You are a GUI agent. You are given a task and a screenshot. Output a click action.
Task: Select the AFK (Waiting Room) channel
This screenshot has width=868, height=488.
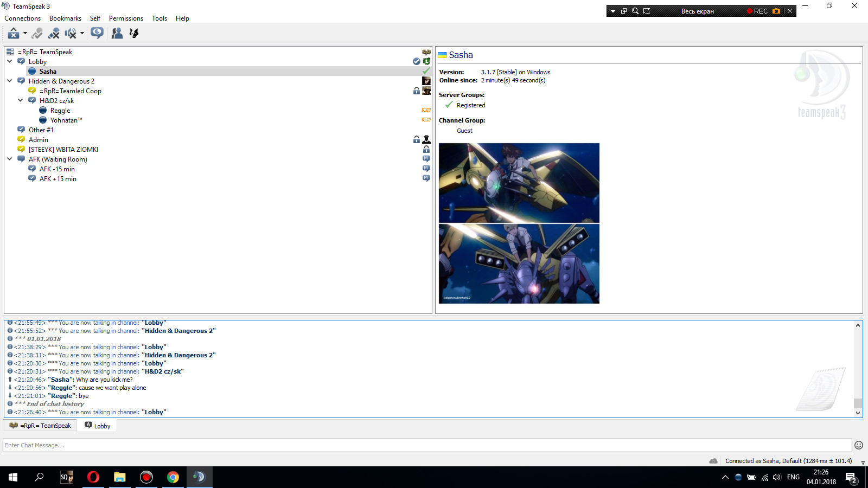tap(58, 159)
